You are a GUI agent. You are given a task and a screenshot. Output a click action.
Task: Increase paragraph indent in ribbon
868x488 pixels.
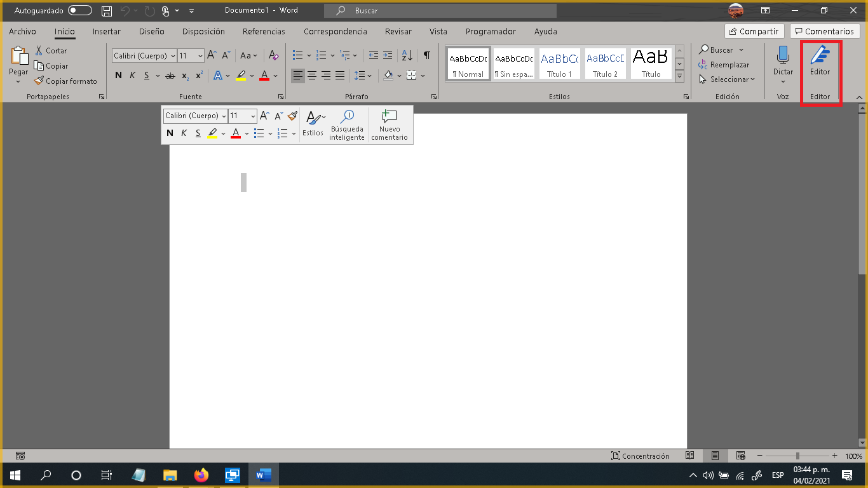(x=388, y=56)
